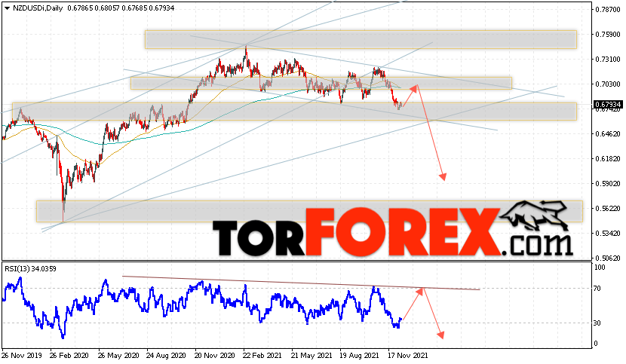Select price axis label 0.73100
The height and width of the screenshot is (364, 626).
point(608,60)
